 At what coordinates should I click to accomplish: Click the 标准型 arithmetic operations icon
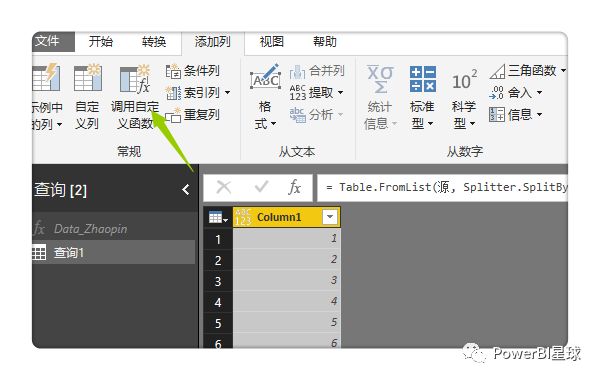coord(422,79)
